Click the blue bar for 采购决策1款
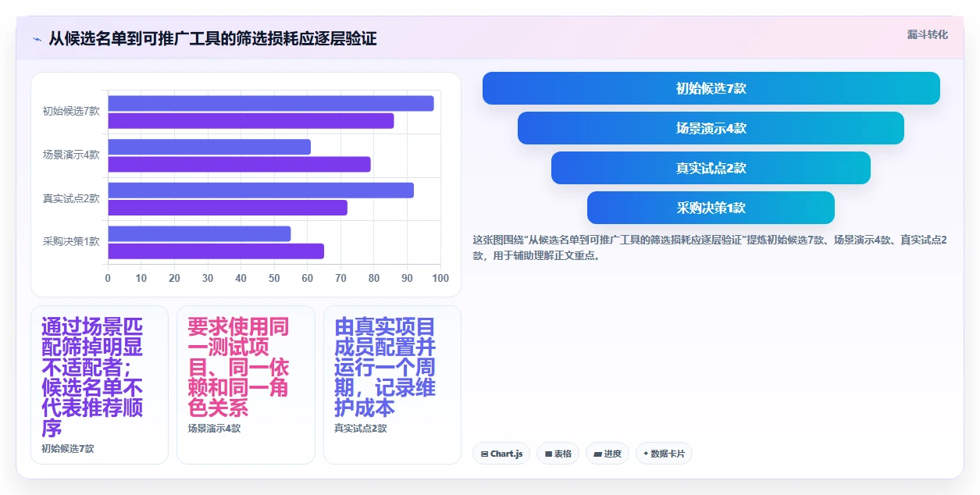980x495 pixels. [199, 233]
